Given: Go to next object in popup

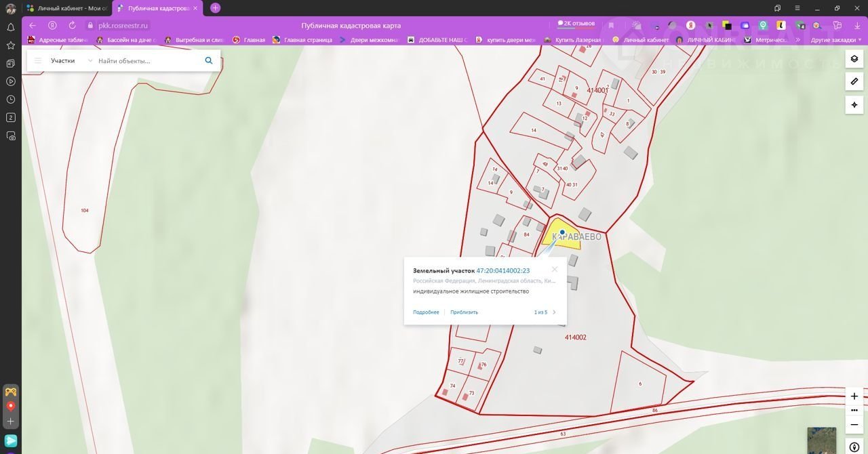Looking at the screenshot, I should (x=554, y=312).
